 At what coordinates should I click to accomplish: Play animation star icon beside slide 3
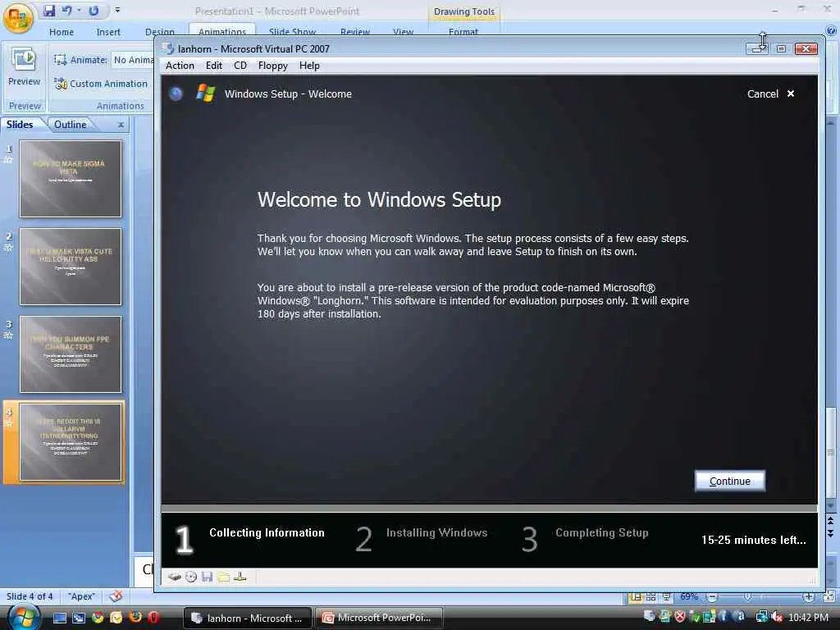point(8,336)
